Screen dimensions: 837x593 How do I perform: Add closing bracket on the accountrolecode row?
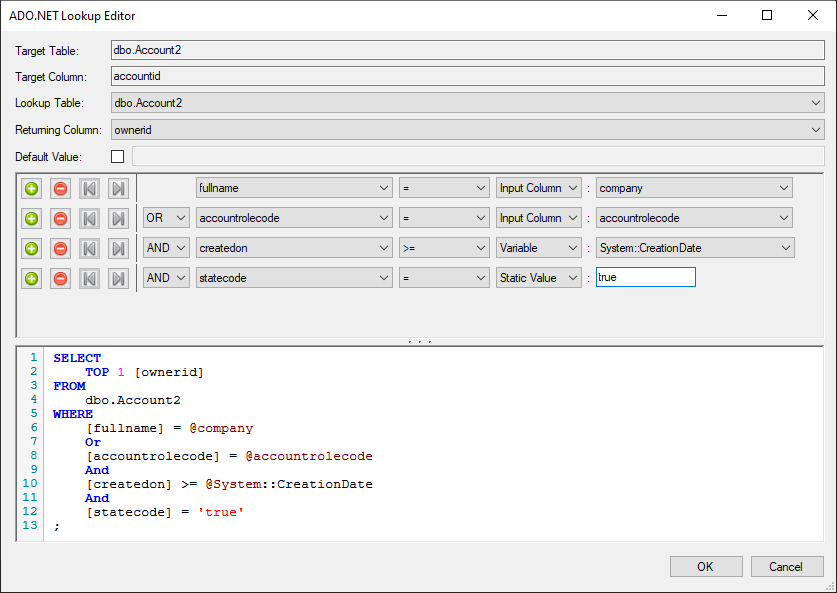pyautogui.click(x=118, y=218)
